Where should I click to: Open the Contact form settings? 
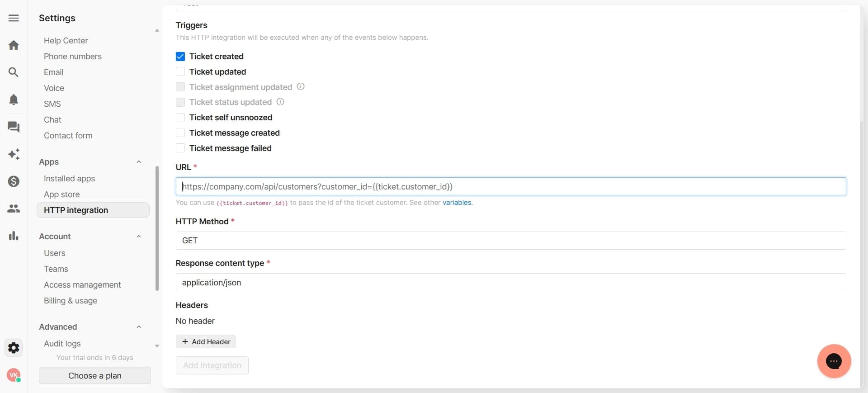pos(68,135)
